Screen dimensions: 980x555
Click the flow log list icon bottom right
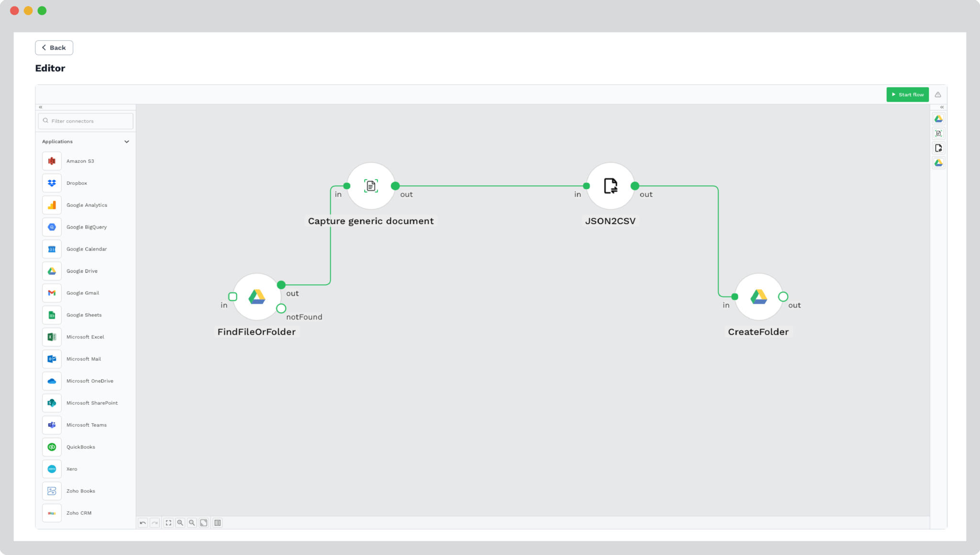point(218,522)
